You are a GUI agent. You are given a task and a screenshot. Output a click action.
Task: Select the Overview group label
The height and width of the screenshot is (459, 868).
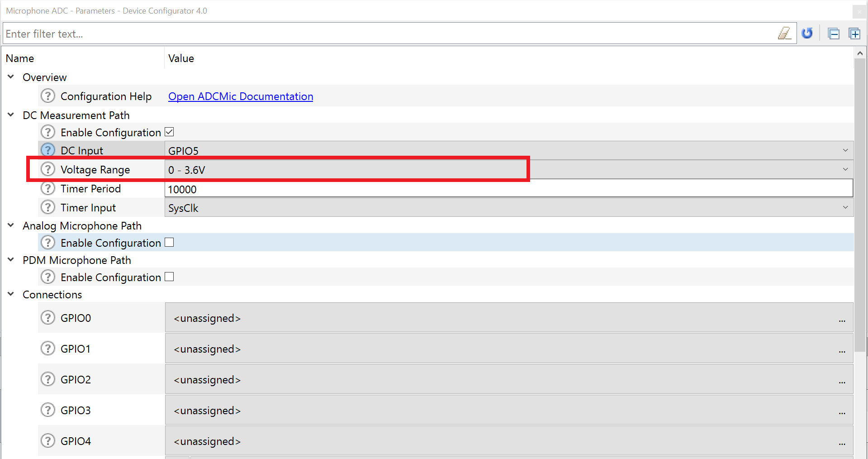click(x=45, y=77)
